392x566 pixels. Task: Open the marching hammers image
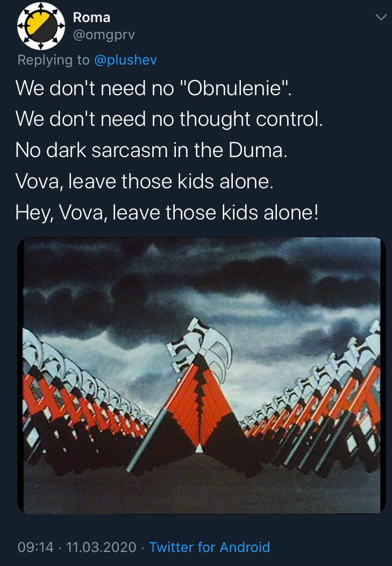(x=202, y=376)
